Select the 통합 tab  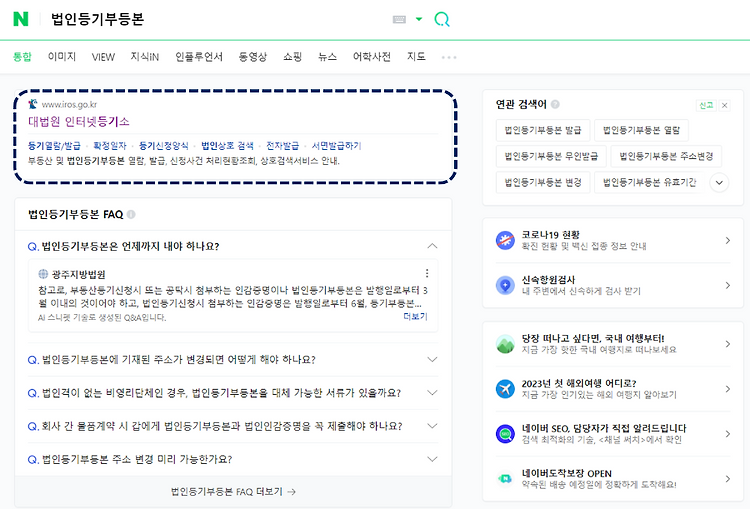[22, 57]
